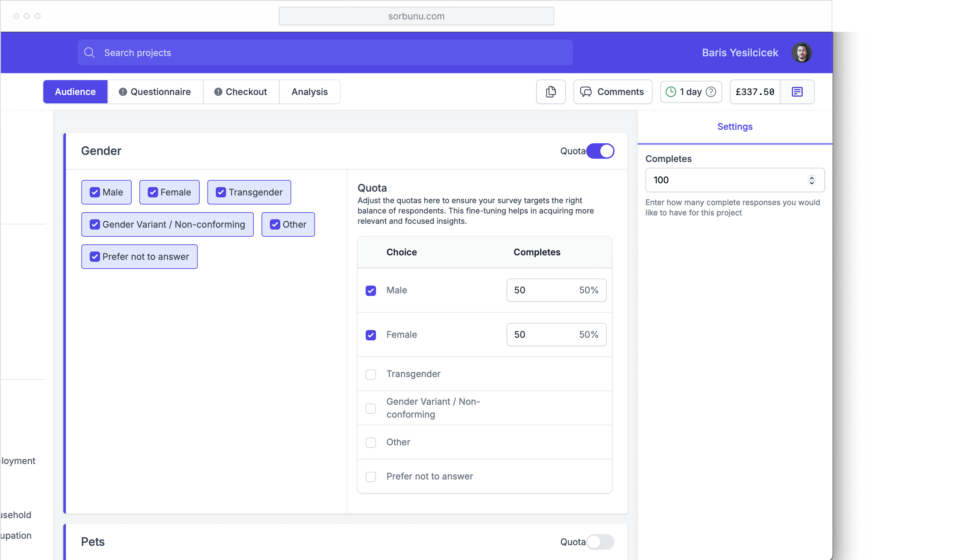This screenshot has width=975, height=560.
Task: Click the Questionnaire warning icon
Action: click(123, 92)
